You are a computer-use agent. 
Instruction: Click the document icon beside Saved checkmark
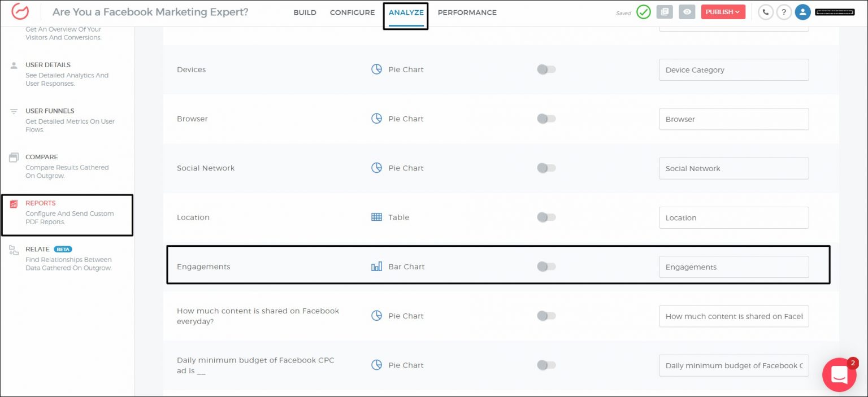pyautogui.click(x=664, y=12)
